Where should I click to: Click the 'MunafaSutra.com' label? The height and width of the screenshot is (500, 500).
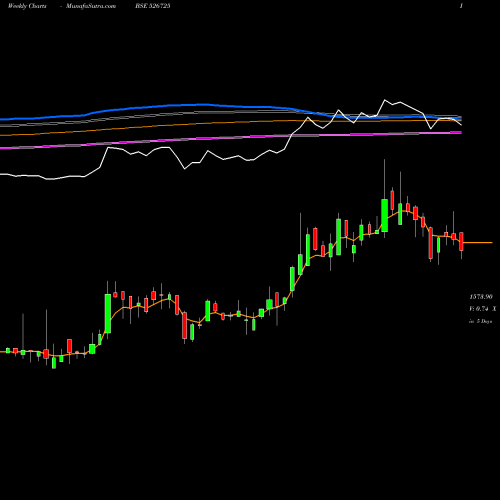click(x=91, y=6)
